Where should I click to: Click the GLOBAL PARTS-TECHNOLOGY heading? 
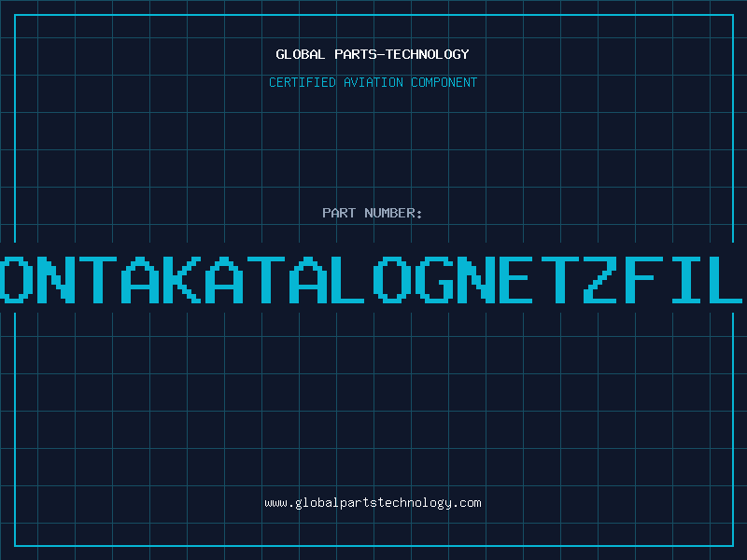click(373, 54)
